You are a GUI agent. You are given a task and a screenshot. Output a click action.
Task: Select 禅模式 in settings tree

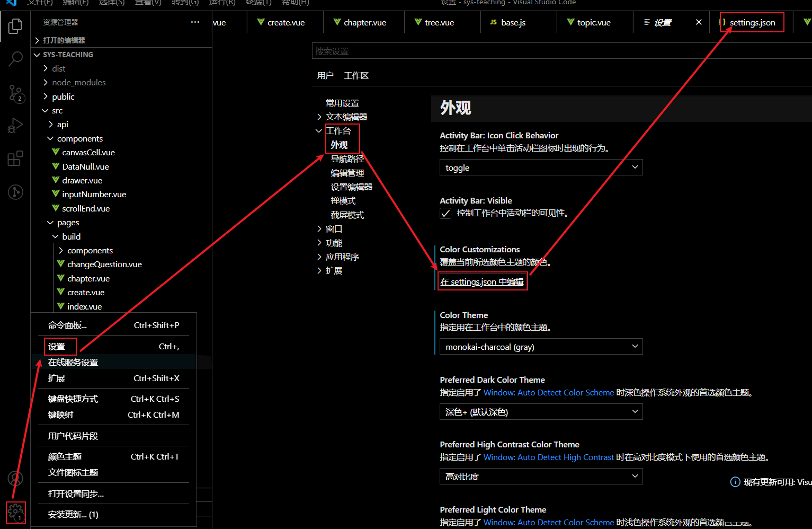point(343,200)
